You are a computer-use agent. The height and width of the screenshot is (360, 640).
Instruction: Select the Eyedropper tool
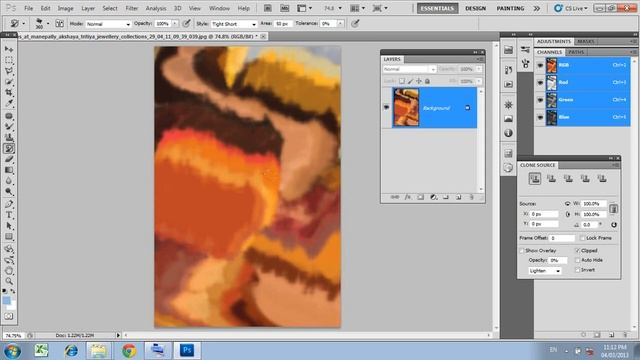point(9,103)
